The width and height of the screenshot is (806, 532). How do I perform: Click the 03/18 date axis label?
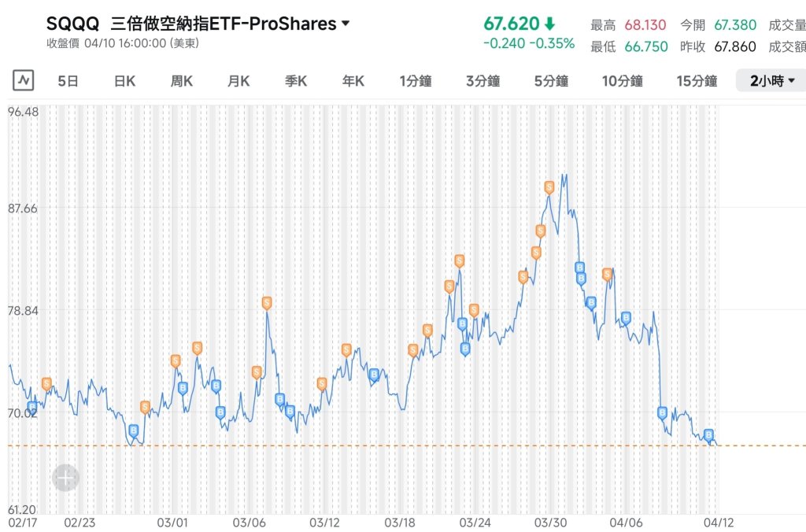pos(399,523)
